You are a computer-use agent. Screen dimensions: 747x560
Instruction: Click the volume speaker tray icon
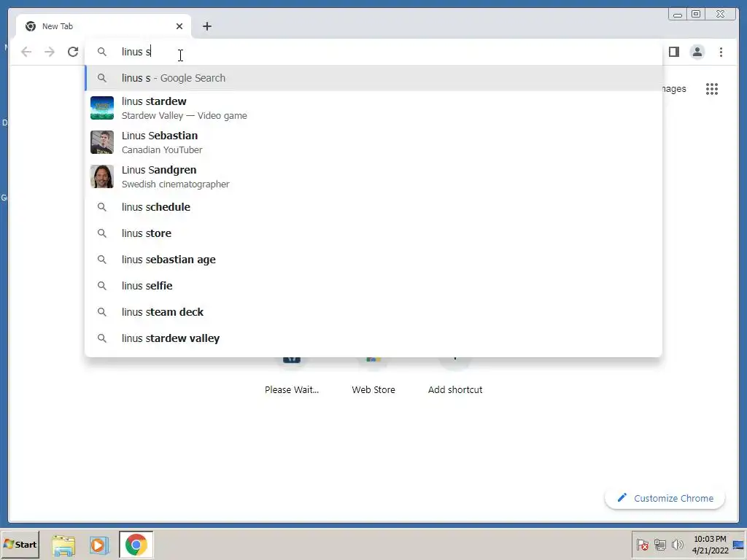pos(677,545)
